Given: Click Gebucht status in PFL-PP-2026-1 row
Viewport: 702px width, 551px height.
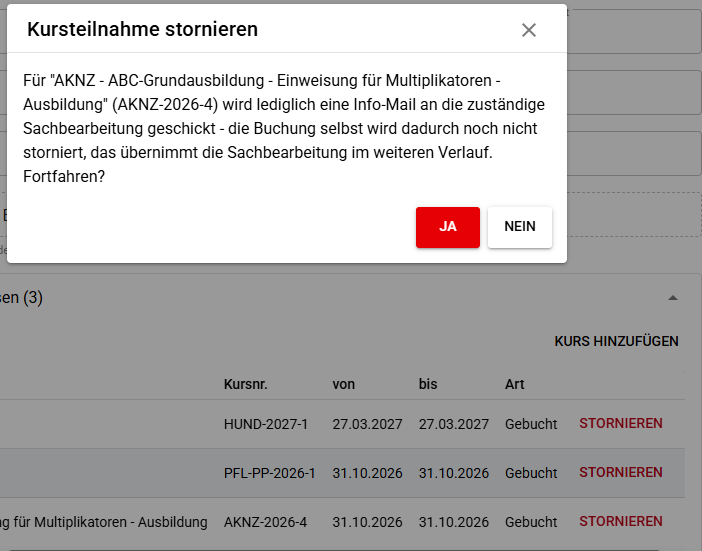Looking at the screenshot, I should coord(531,473).
